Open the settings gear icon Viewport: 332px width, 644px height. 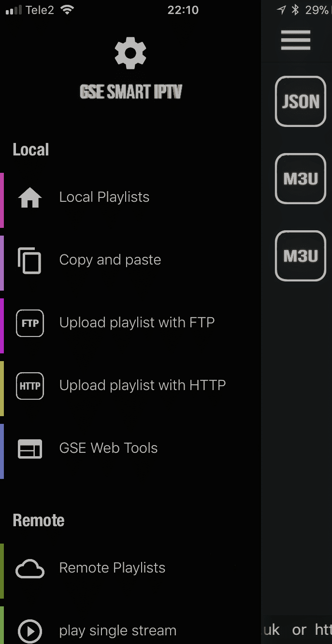pos(130,54)
